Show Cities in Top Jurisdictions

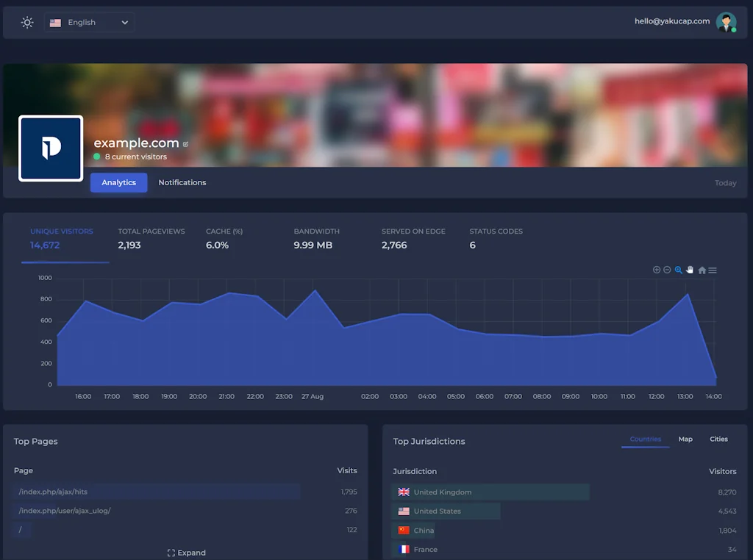click(x=718, y=439)
